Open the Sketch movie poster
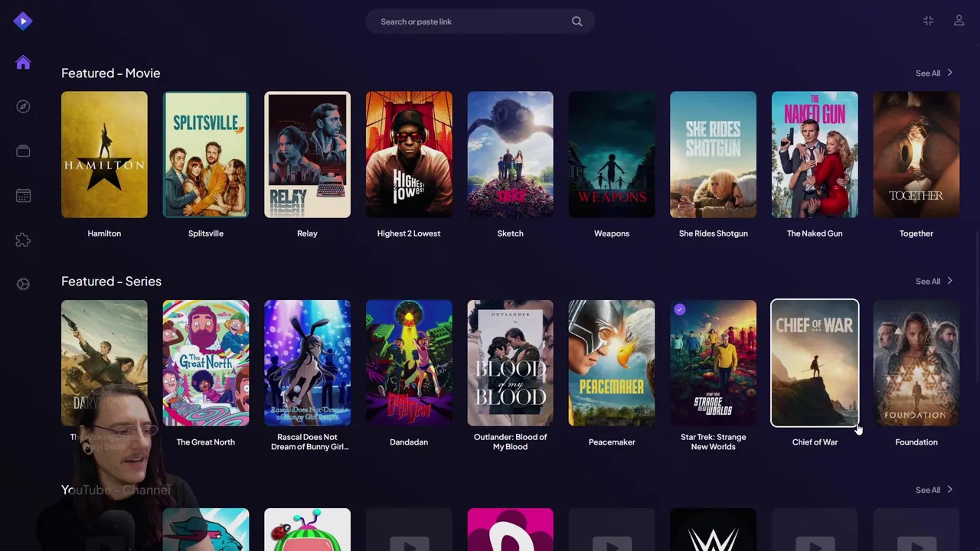The width and height of the screenshot is (980, 551). point(510,155)
